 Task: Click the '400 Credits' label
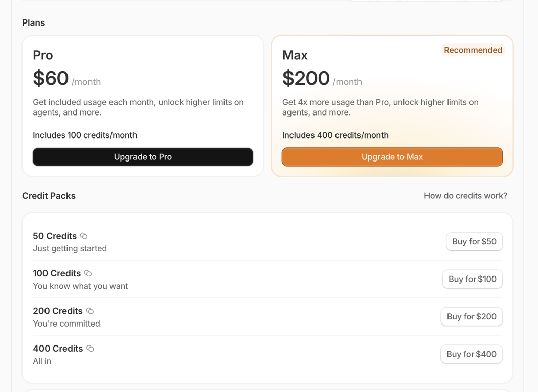(58, 349)
